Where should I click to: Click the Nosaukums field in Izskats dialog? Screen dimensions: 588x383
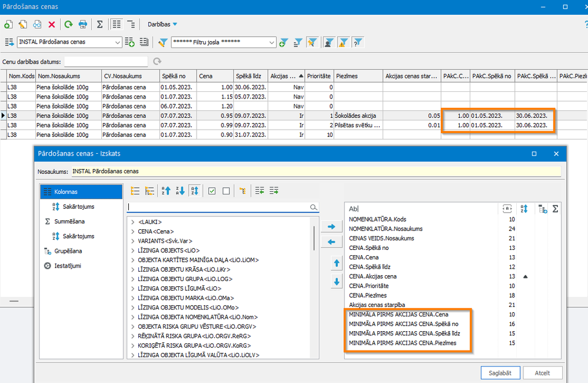pyautogui.click(x=316, y=171)
